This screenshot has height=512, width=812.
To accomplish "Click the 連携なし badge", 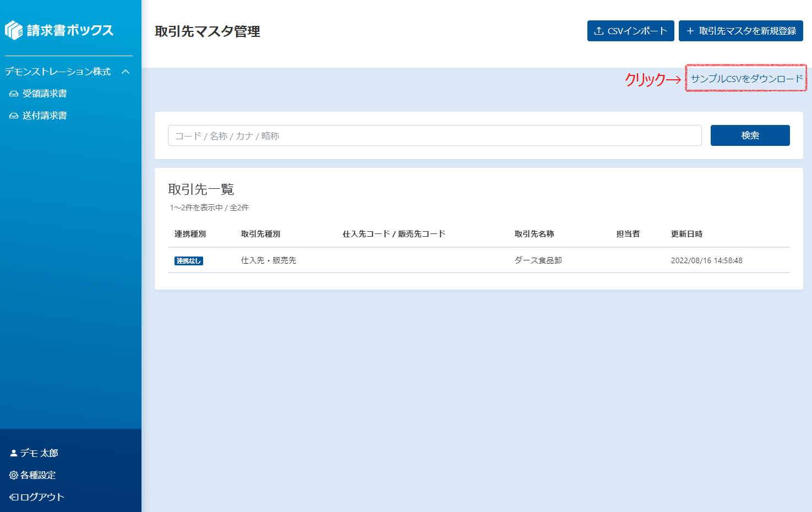I will (189, 261).
